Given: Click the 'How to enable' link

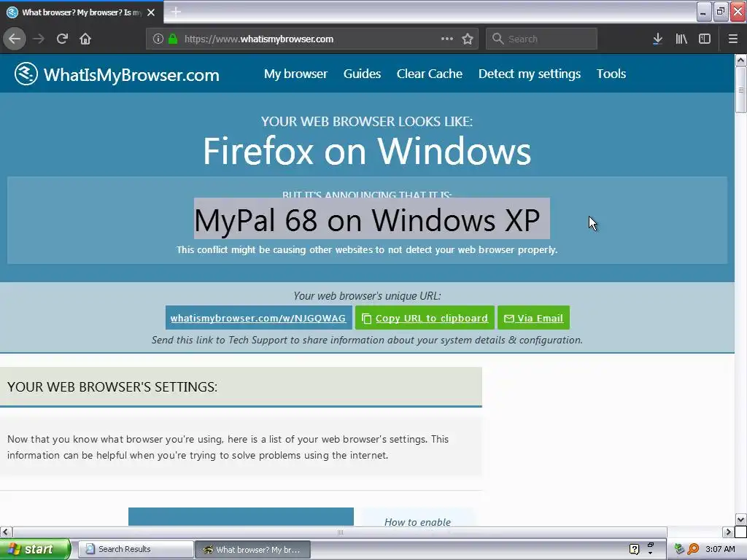Looking at the screenshot, I should click(x=417, y=522).
